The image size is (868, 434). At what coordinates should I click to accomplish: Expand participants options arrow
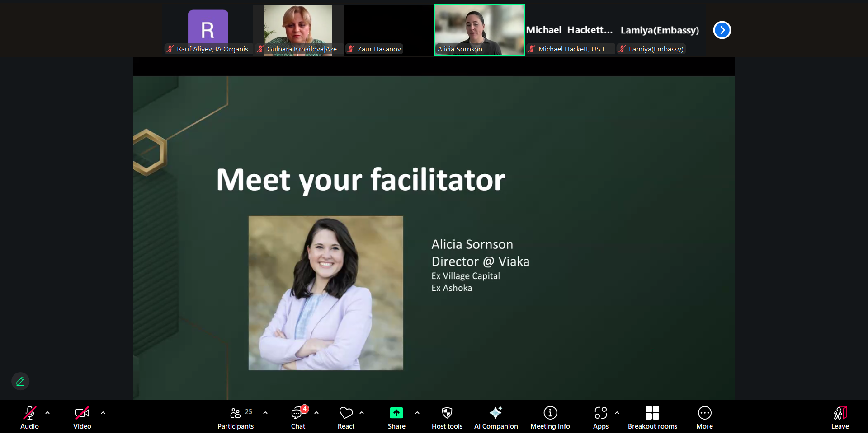pyautogui.click(x=265, y=413)
